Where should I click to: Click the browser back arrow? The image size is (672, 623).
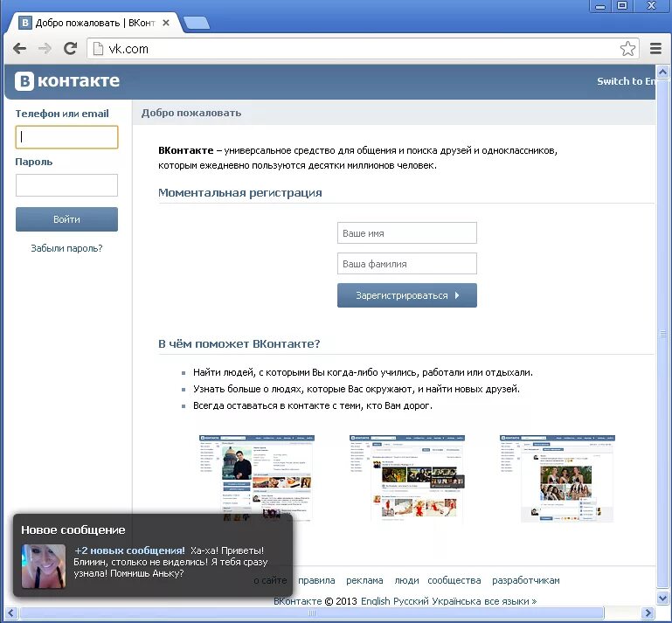coord(20,48)
